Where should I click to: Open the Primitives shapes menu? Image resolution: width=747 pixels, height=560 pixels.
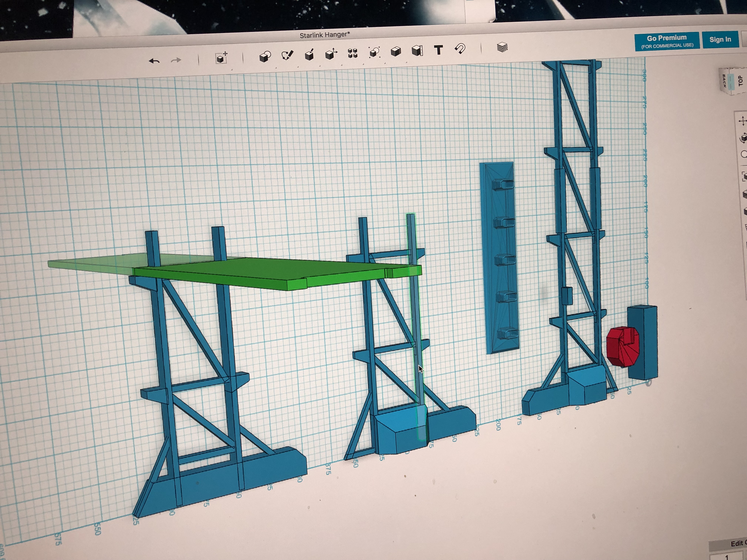coord(265,56)
